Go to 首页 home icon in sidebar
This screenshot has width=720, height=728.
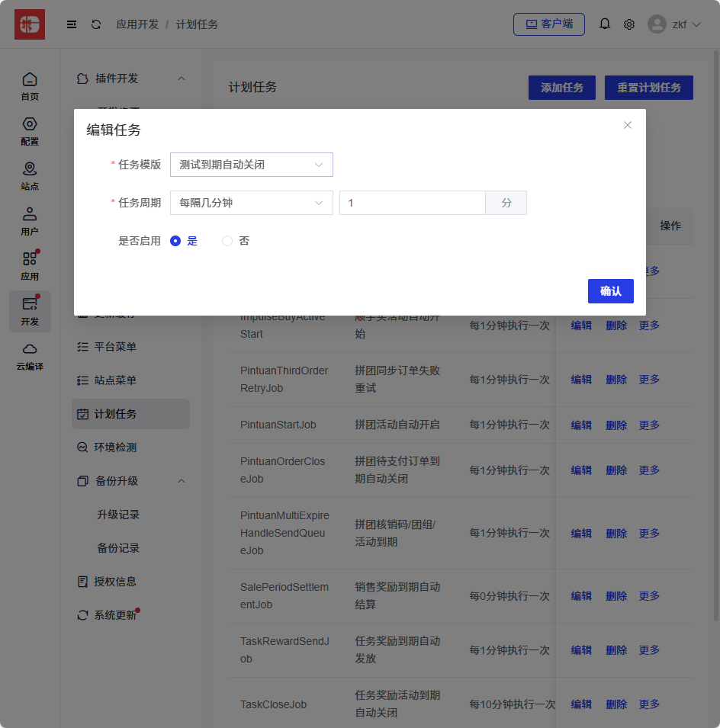(x=30, y=86)
